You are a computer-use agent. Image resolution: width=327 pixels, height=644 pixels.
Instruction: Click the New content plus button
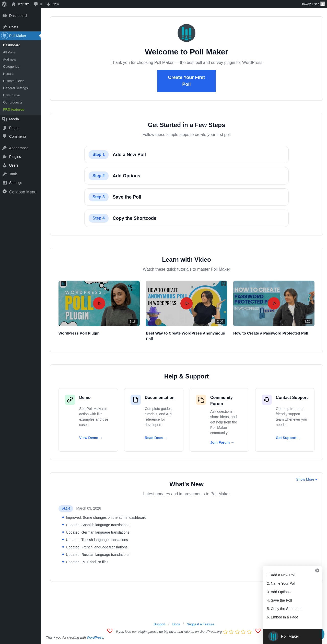[53, 4]
